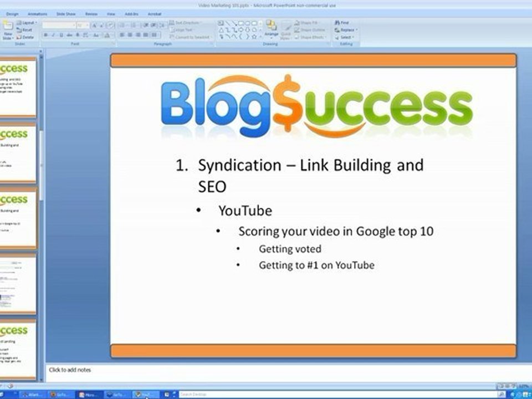Click the Clear Formatting icon
Screen dimensions: 532x399
click(110, 25)
